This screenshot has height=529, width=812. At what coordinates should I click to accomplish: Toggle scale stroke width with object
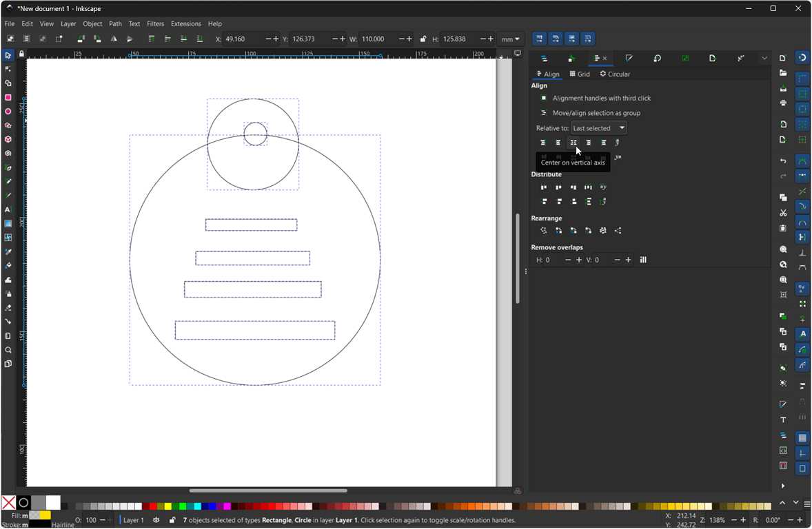click(x=539, y=39)
